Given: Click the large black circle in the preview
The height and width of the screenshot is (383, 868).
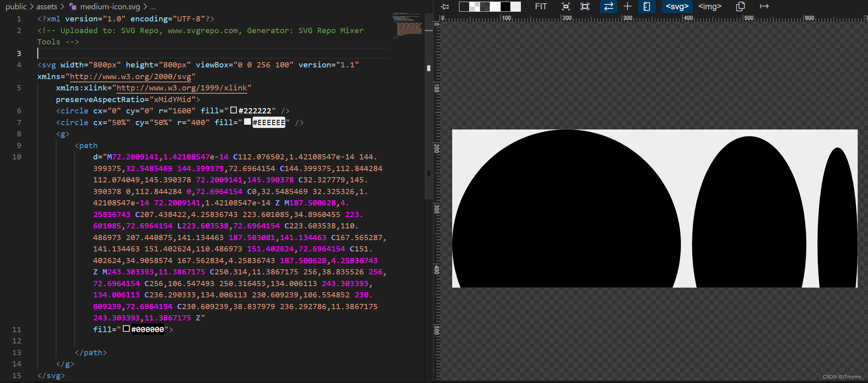Looking at the screenshot, I should [566, 209].
